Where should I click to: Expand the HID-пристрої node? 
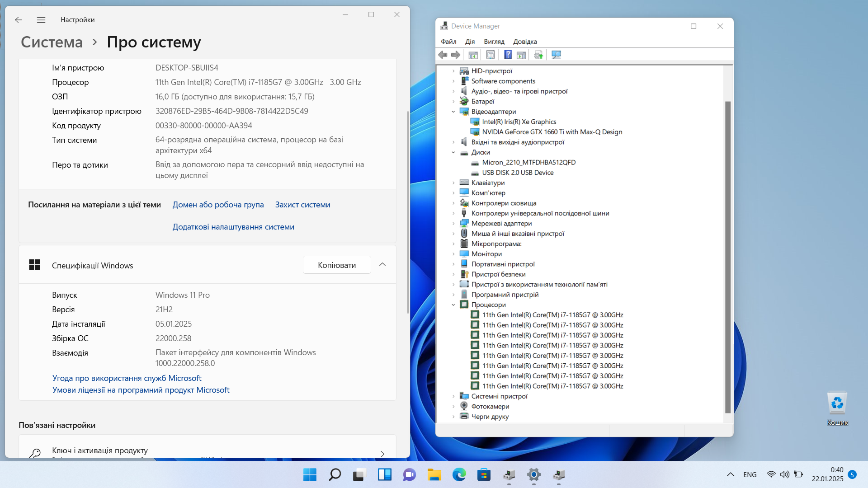pos(453,71)
